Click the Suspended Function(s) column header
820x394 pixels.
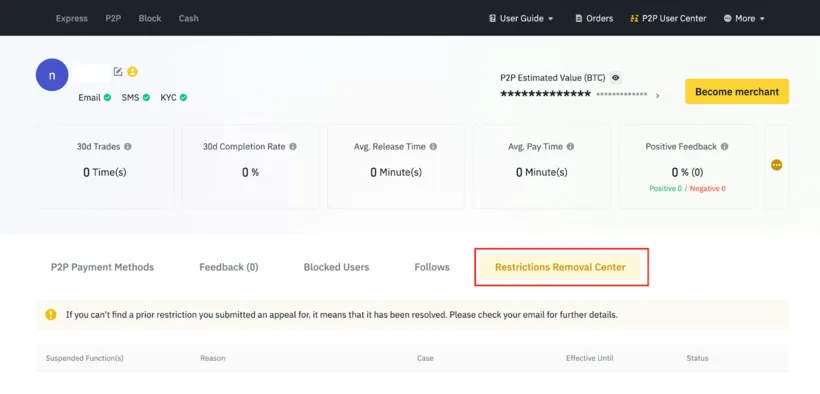(85, 358)
